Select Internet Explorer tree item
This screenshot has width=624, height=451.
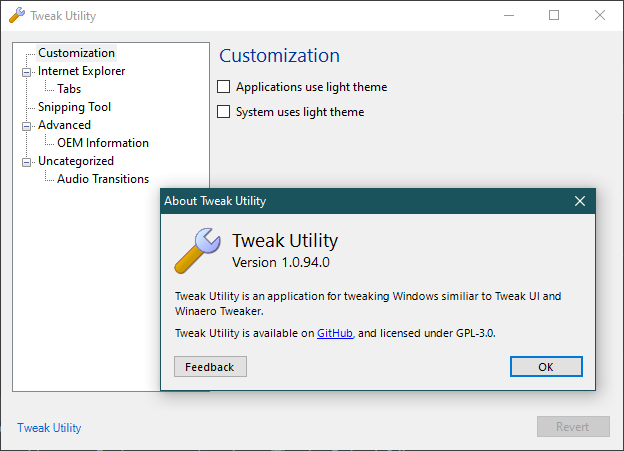pyautogui.click(x=82, y=71)
